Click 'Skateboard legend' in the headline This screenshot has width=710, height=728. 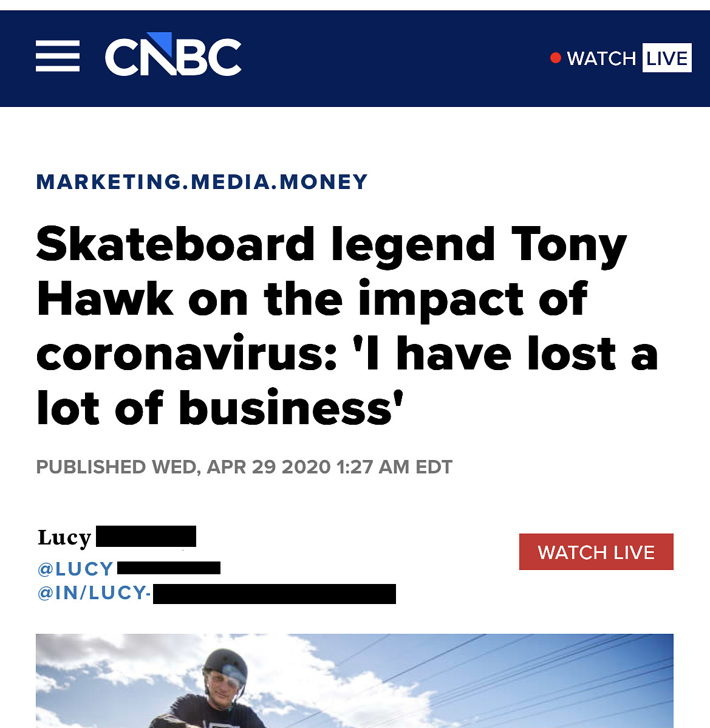176,244
